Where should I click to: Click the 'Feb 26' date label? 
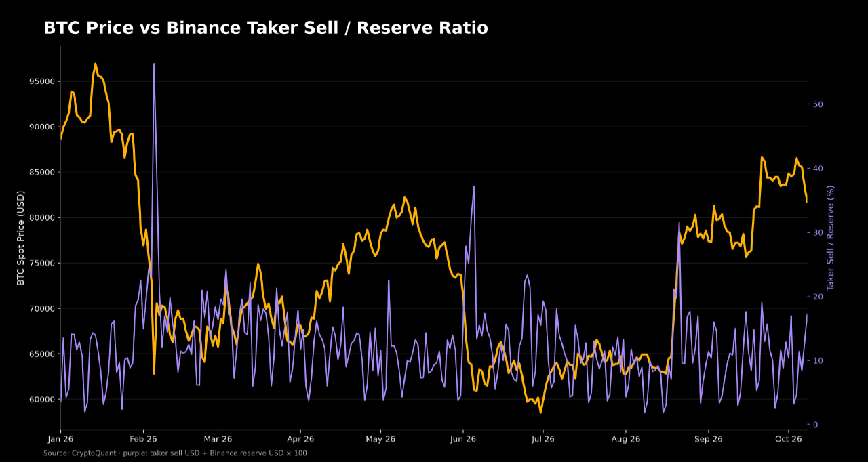(143, 439)
